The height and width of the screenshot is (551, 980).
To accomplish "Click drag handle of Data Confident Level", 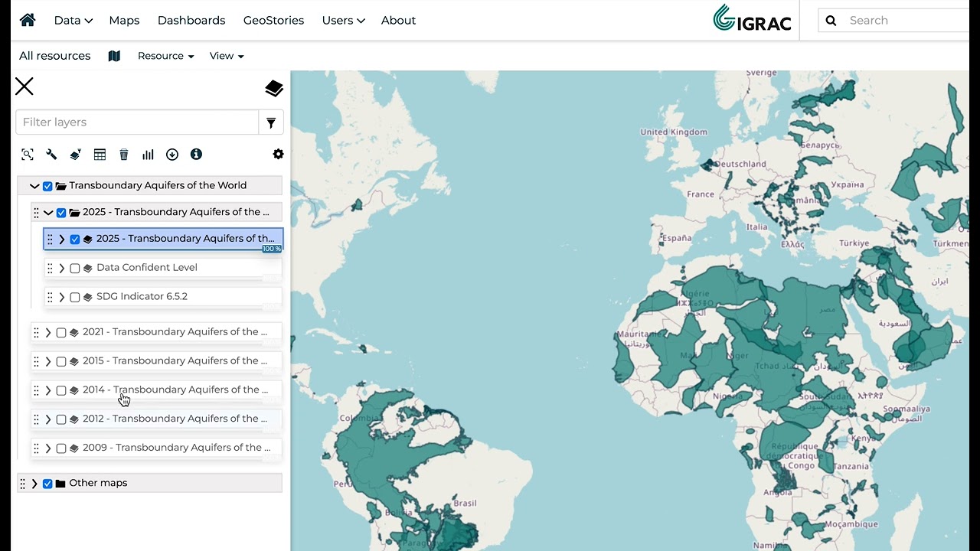I will pyautogui.click(x=50, y=269).
